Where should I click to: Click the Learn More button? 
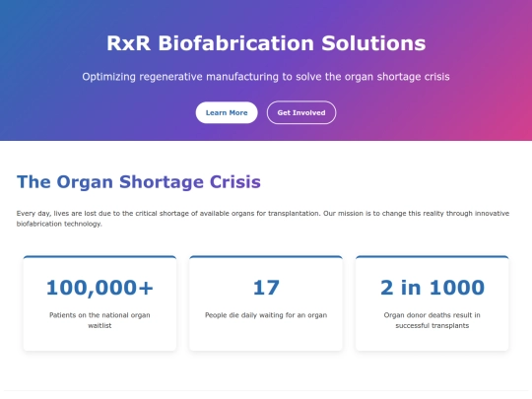tap(227, 112)
